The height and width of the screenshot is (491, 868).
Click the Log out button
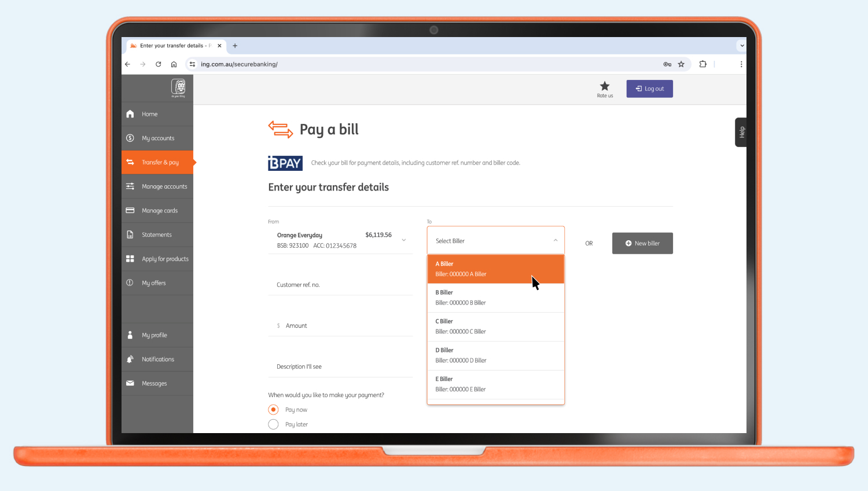click(x=649, y=89)
